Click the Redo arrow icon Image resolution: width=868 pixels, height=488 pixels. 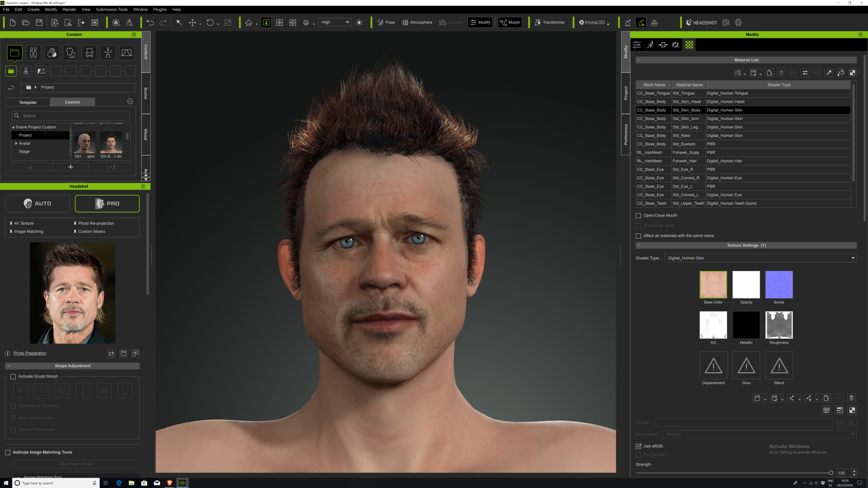coord(163,23)
